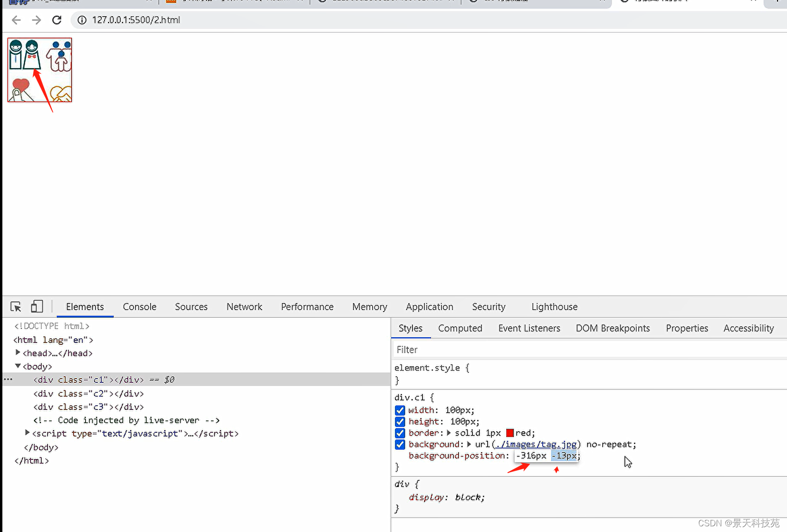The image size is (787, 532).
Task: Select the div class c3 node
Action: click(88, 407)
